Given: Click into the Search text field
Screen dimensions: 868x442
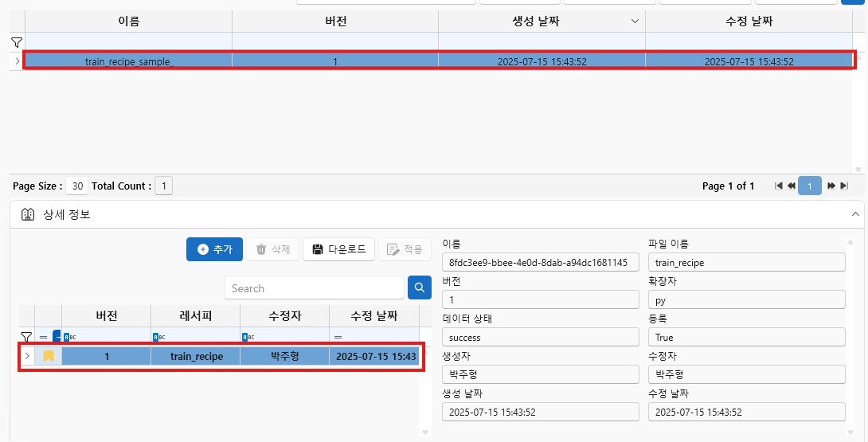Looking at the screenshot, I should (315, 287).
